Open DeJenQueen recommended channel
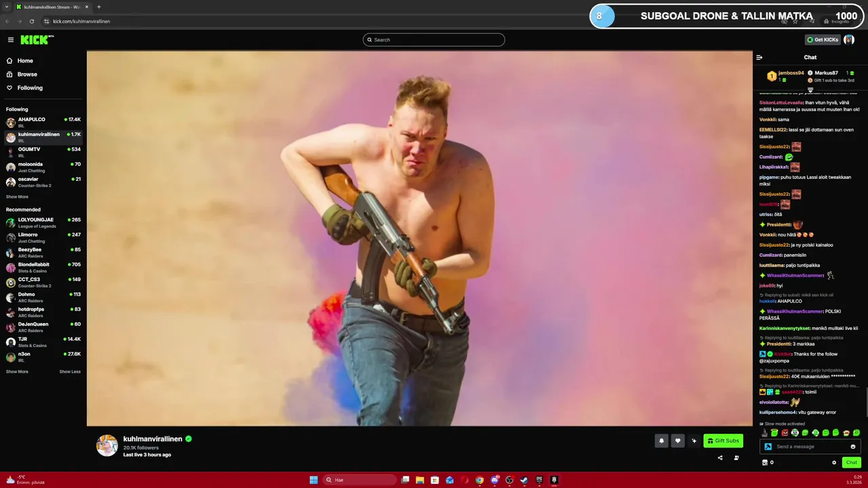868x488 pixels. (x=43, y=327)
